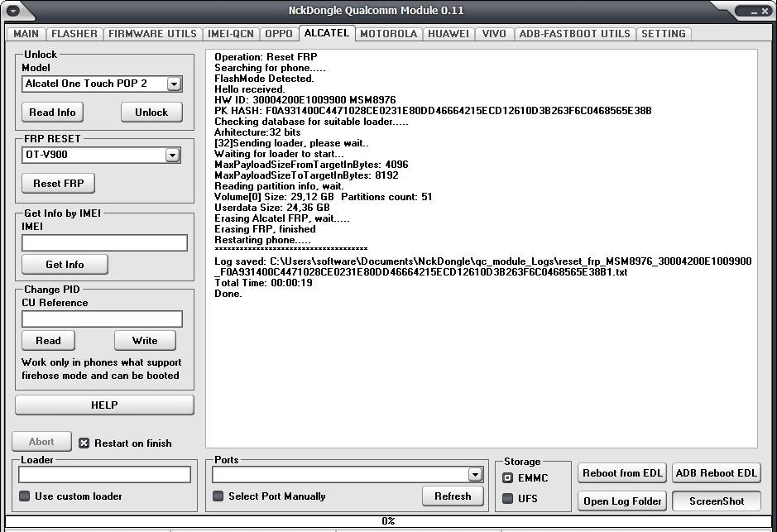
Task: Select the ALCATEL tab
Action: coord(327,33)
